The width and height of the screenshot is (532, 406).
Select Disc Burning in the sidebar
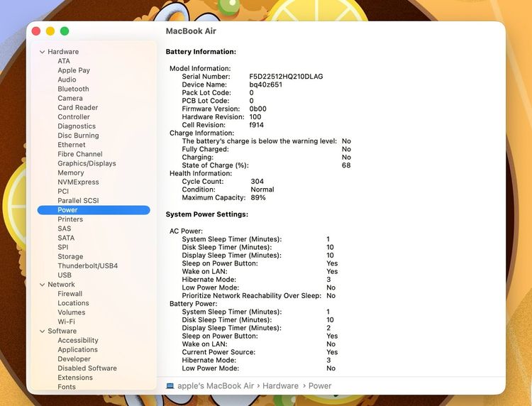click(x=78, y=136)
